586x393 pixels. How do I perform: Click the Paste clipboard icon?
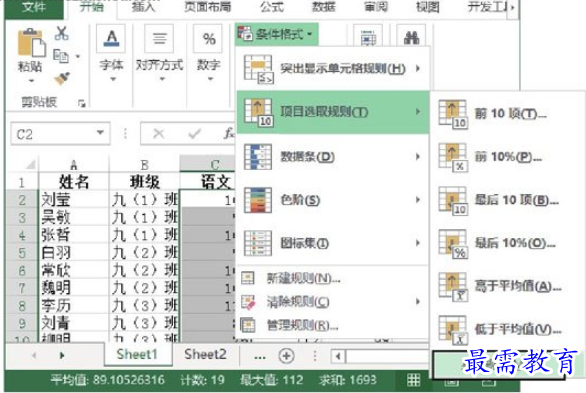pyautogui.click(x=31, y=43)
